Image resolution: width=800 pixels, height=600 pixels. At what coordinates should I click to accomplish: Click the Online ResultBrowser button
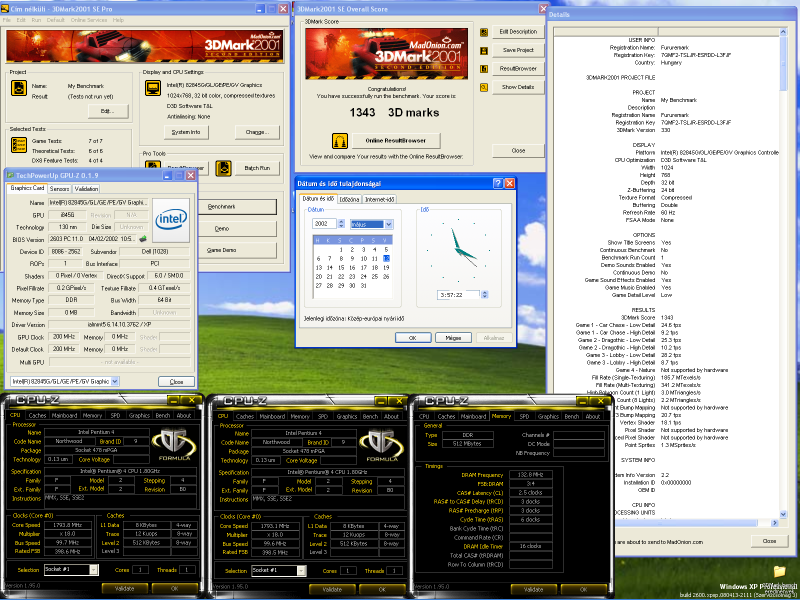click(395, 140)
